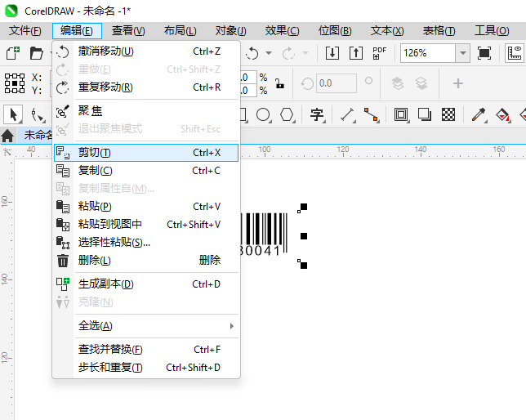Choose Undo Move in Edit menu
Screen dimensions: 526x420
click(x=146, y=51)
